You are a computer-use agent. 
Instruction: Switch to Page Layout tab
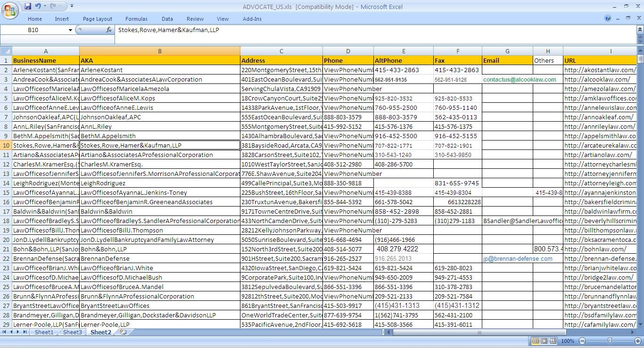(98, 19)
